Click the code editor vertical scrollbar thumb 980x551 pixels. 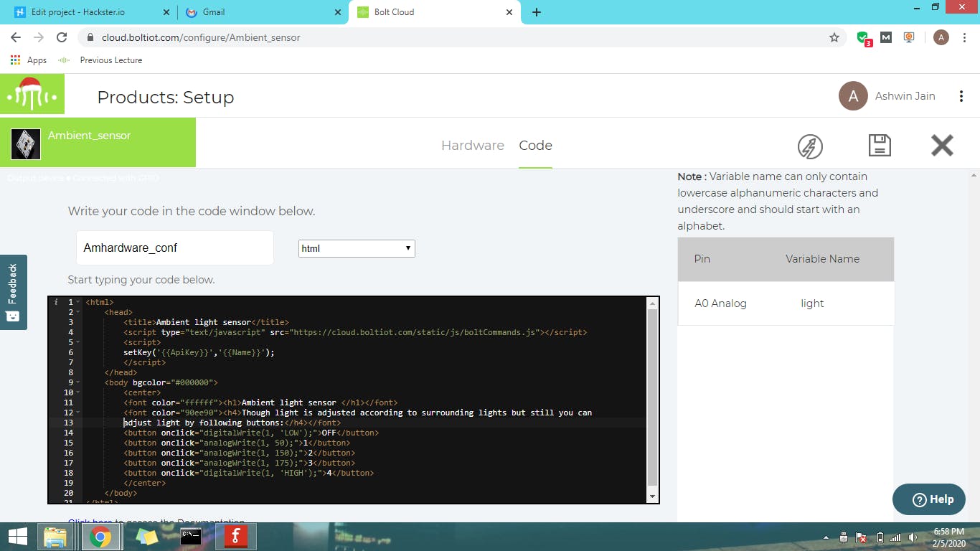[x=652, y=397]
